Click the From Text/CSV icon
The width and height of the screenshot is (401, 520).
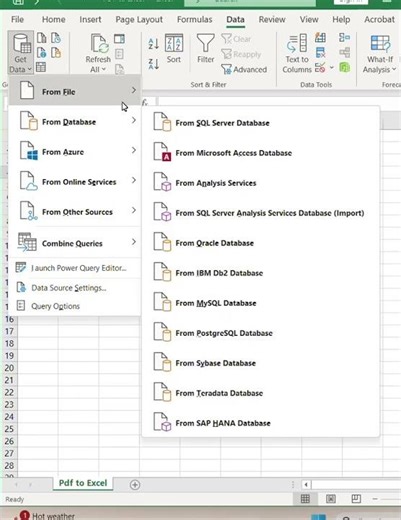pos(42,38)
